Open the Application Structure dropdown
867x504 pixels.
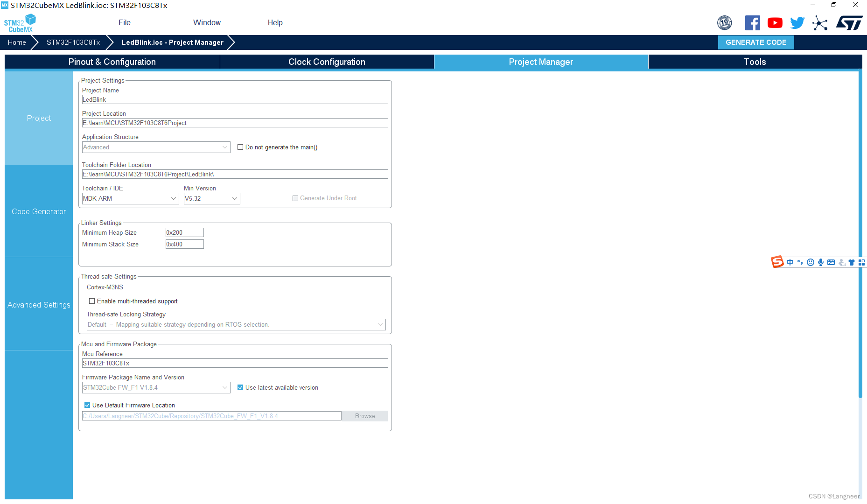[x=156, y=147]
